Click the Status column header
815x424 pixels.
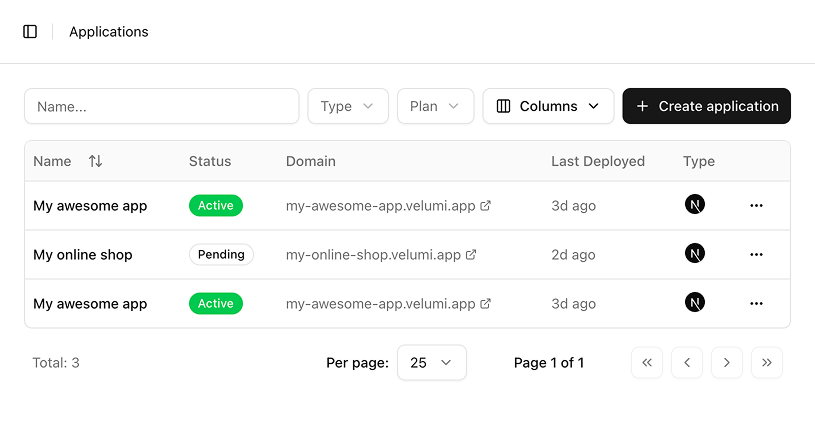coord(210,161)
